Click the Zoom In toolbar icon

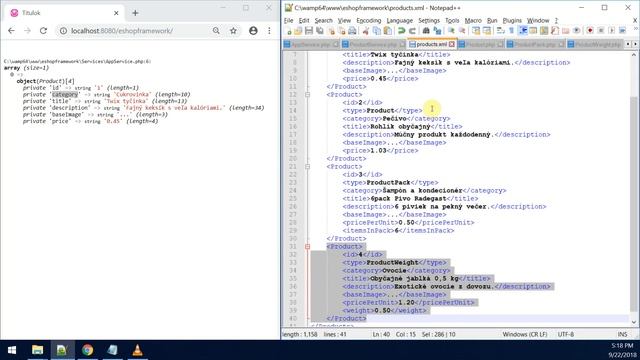coord(451,31)
